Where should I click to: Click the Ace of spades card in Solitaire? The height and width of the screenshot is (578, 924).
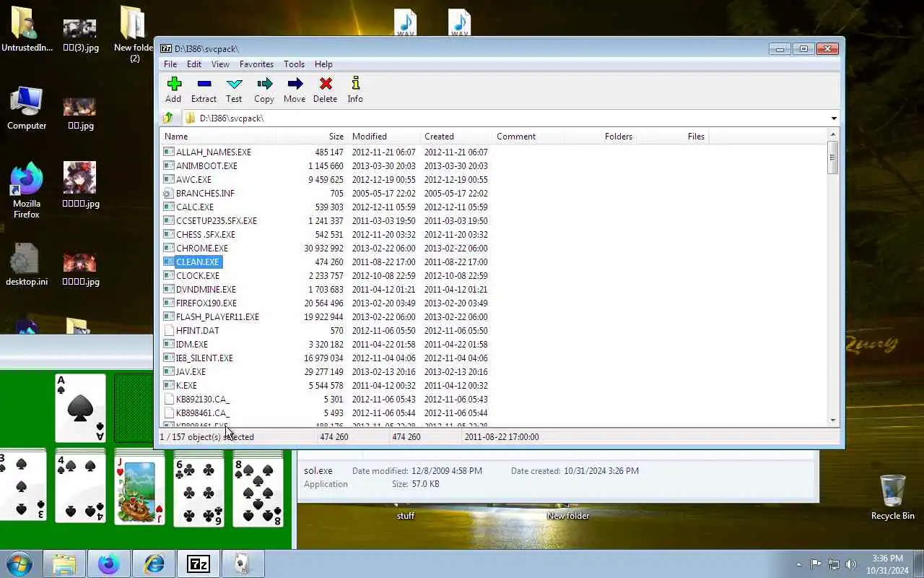(80, 408)
